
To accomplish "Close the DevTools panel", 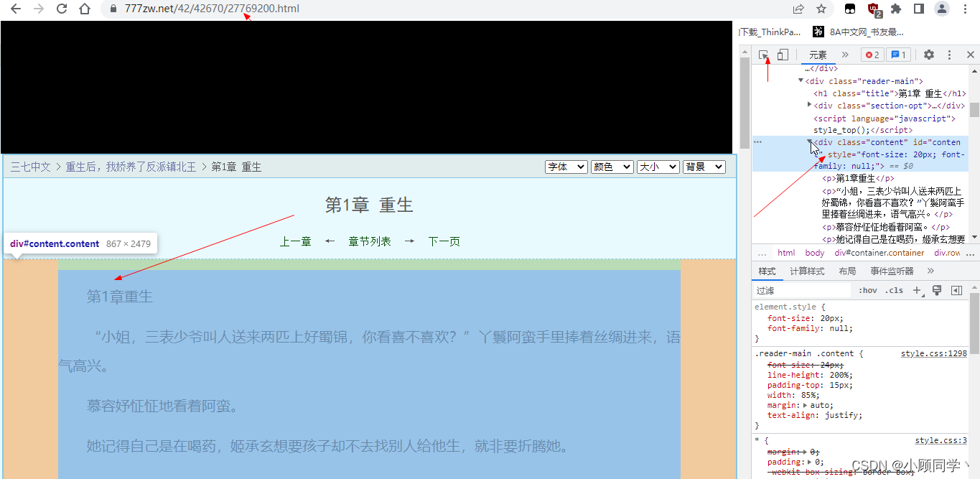I will tap(971, 55).
